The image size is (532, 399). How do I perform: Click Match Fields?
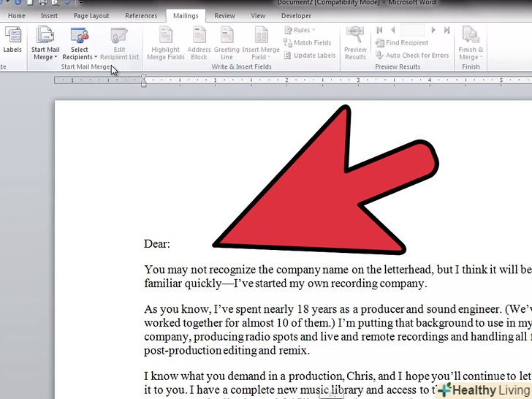[x=307, y=42]
